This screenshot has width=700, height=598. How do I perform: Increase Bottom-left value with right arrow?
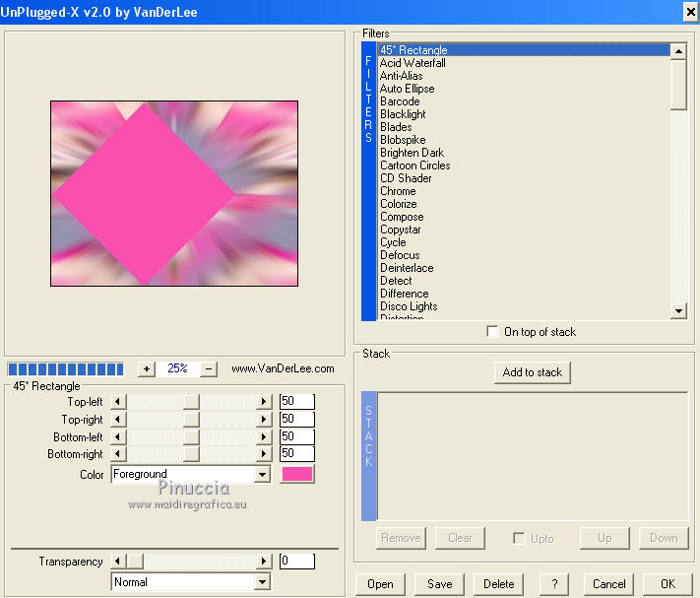(264, 436)
